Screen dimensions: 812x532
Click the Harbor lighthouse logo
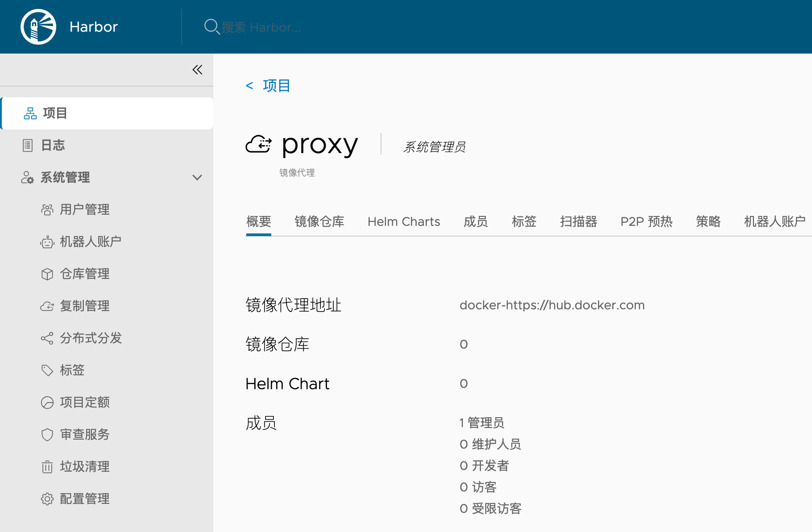click(x=38, y=27)
